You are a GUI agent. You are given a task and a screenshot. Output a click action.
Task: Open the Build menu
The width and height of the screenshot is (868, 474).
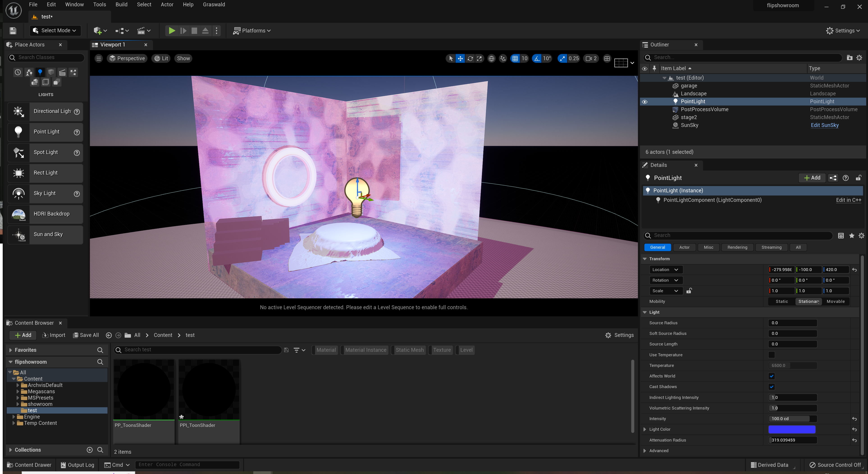tap(121, 4)
